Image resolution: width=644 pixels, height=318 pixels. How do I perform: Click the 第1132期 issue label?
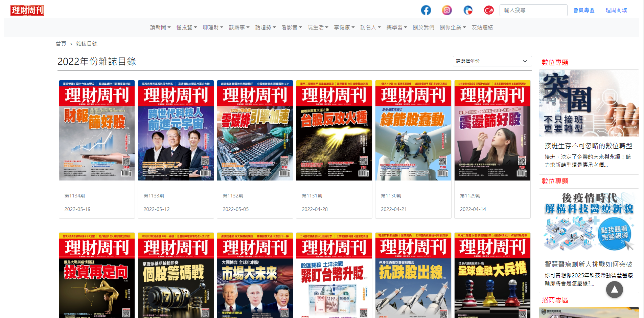click(233, 196)
